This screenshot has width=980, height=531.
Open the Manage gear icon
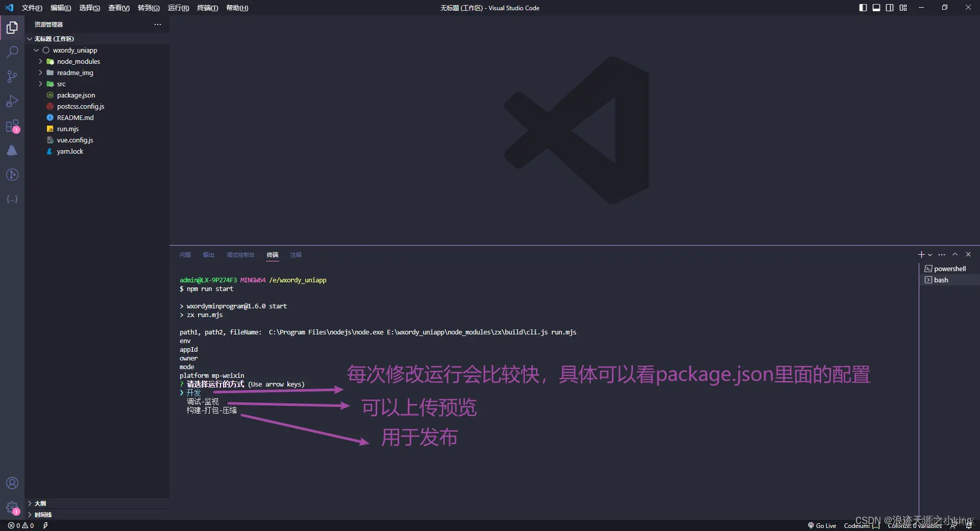click(12, 508)
